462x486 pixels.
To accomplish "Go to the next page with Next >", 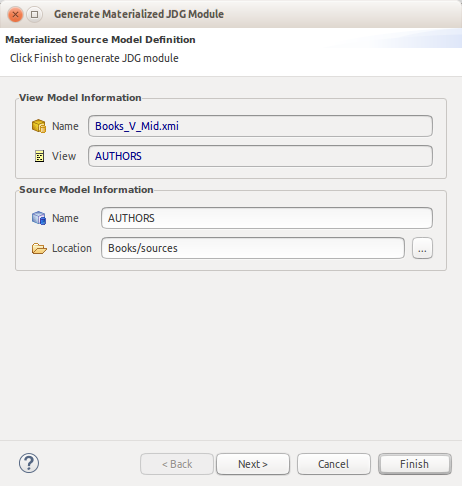I will click(x=253, y=464).
